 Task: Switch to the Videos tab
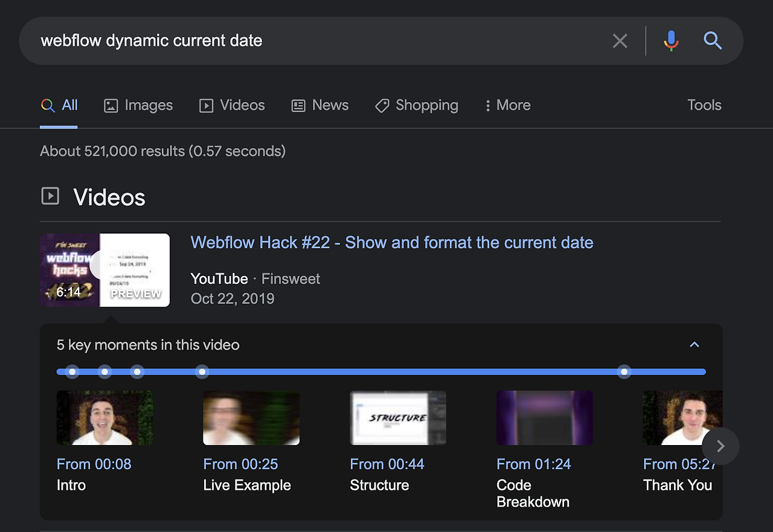(x=232, y=105)
